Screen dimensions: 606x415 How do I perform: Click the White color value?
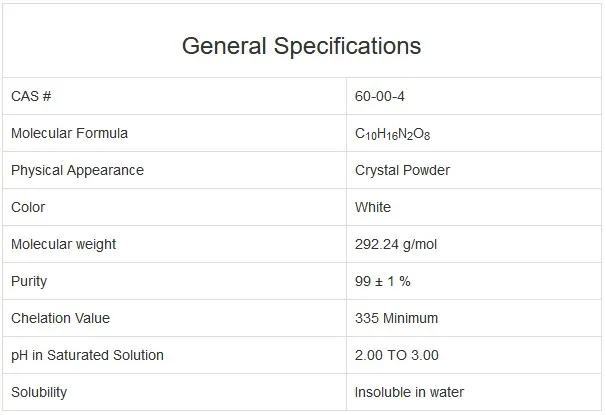coord(373,207)
